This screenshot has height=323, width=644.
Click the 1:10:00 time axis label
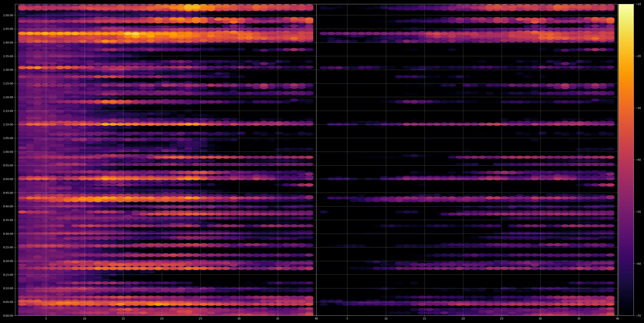click(x=8, y=124)
